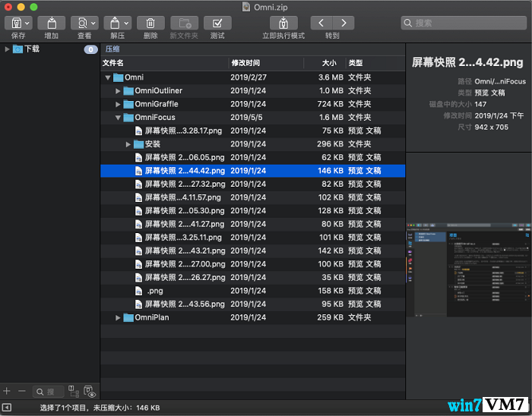Image resolution: width=532 pixels, height=416 pixels.
Task: Click the 0 badge beside 下载
Action: point(90,49)
